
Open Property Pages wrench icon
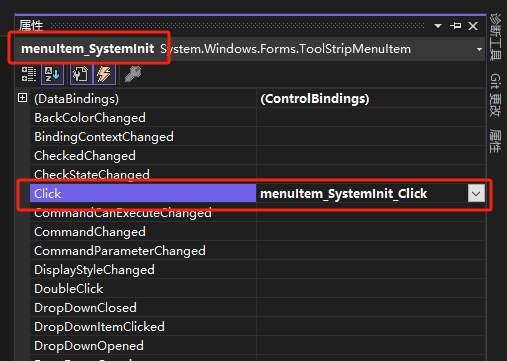[133, 74]
